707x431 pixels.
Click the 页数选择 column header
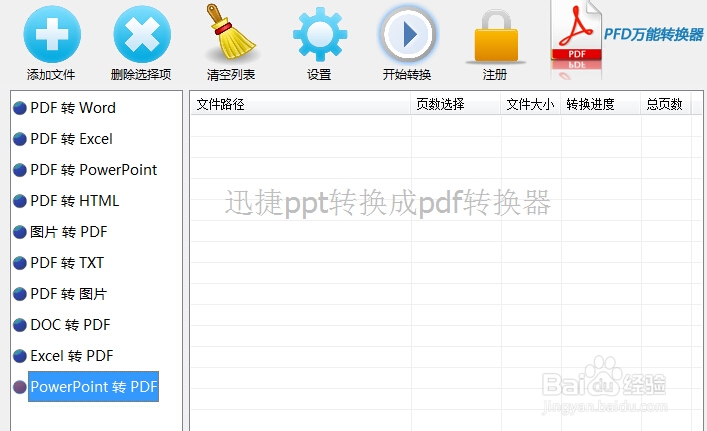point(456,105)
